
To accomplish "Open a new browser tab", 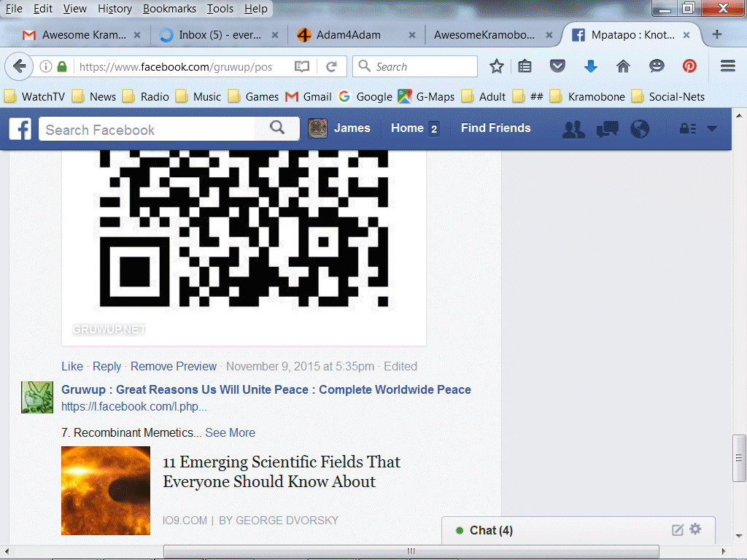I will (x=716, y=34).
